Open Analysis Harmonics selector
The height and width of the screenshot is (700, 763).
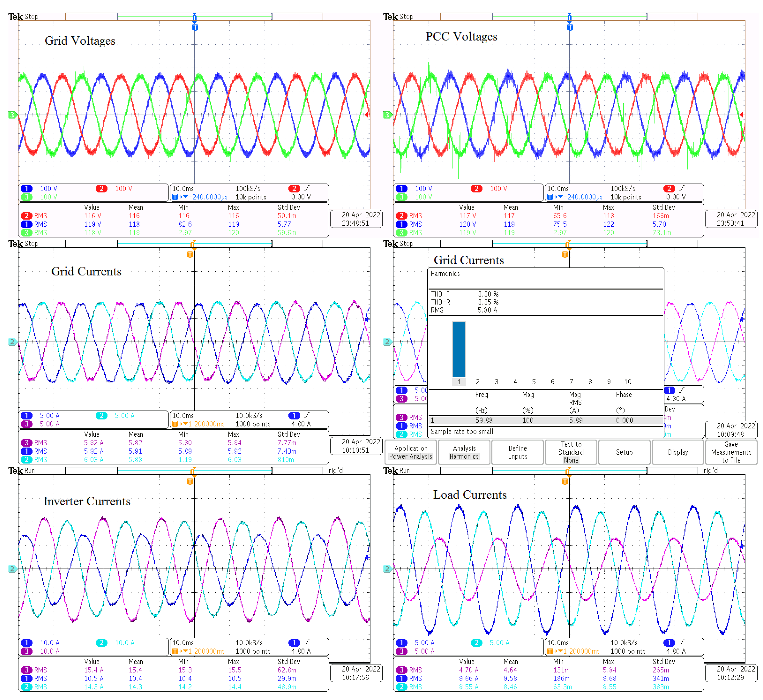464,452
